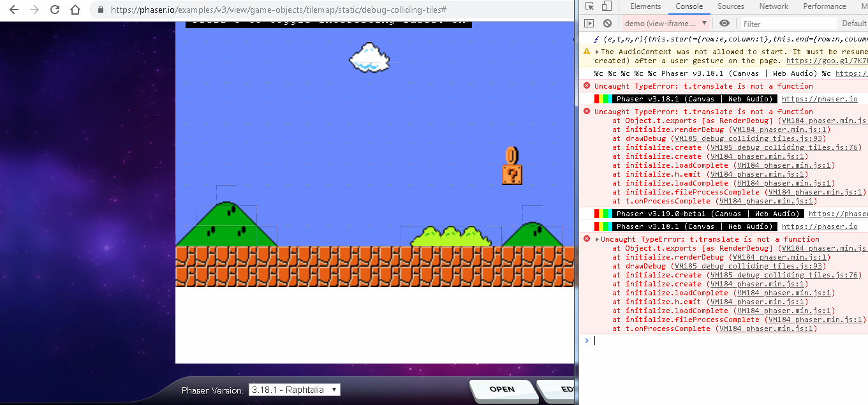Viewport: 868px width, 405px height.
Task: Expand the last Uncaught TypeError stack trace
Action: point(597,239)
